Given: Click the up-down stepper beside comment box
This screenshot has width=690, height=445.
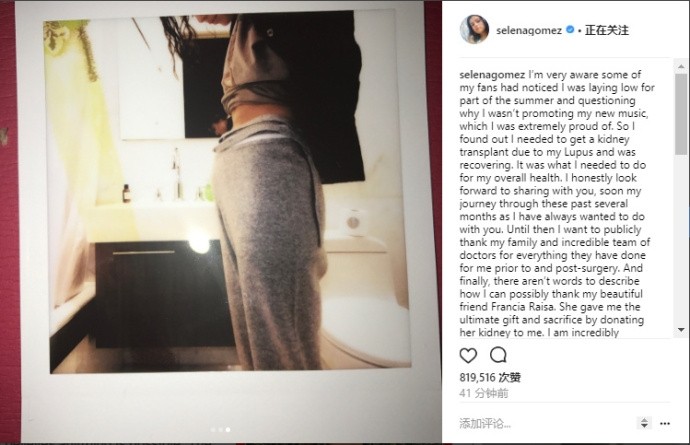Looking at the screenshot, I should pos(644,423).
